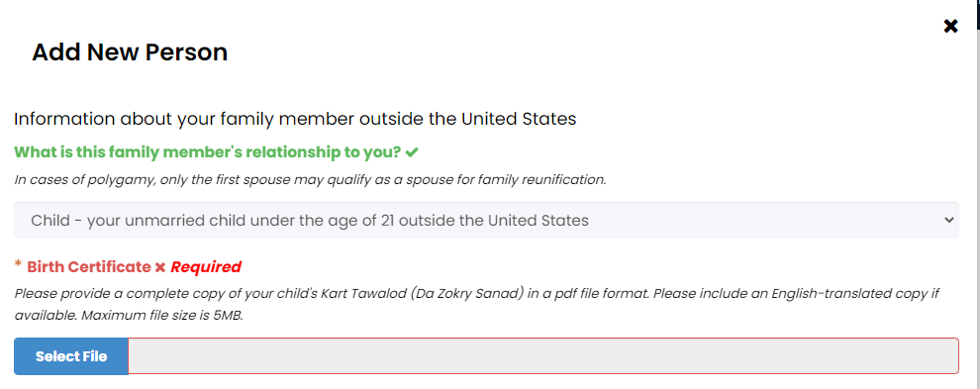This screenshot has height=389, width=980.
Task: Click the empty birth certificate file field
Action: coord(543,356)
